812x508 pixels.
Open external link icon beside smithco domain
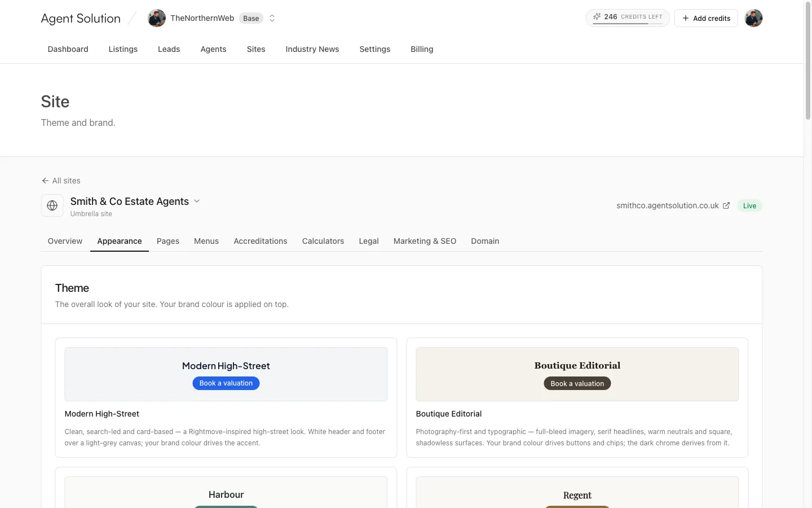point(726,205)
